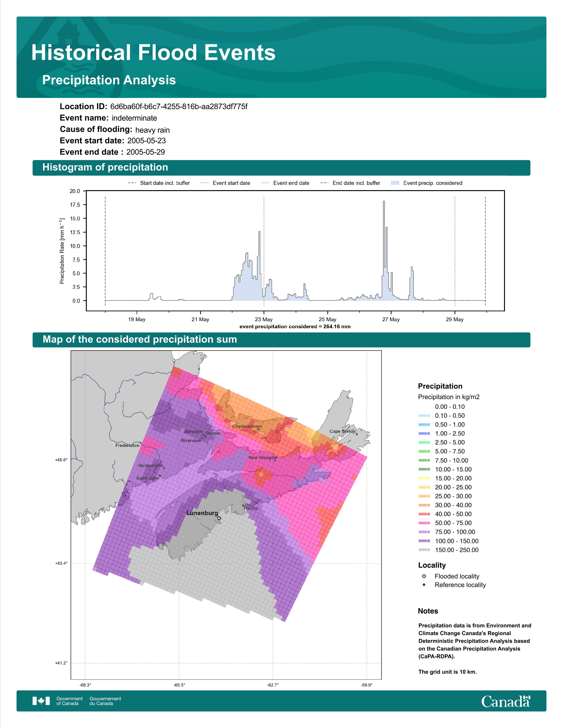The image size is (563, 728).
Task: Click the Charlottetown label on the map
Action: pyautogui.click(x=247, y=426)
